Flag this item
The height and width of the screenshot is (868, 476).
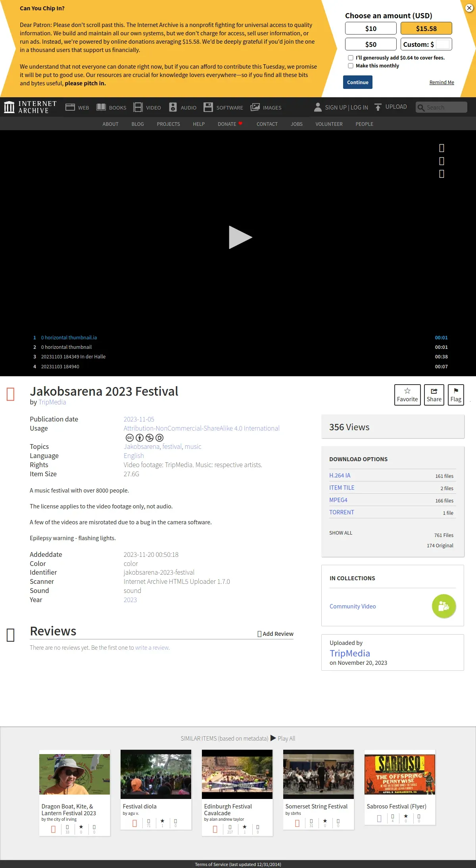click(x=456, y=395)
